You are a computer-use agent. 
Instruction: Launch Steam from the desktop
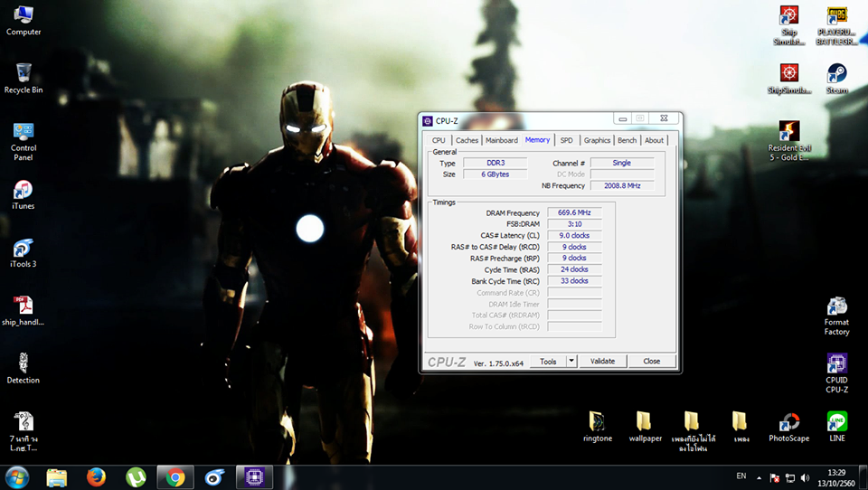pos(836,78)
